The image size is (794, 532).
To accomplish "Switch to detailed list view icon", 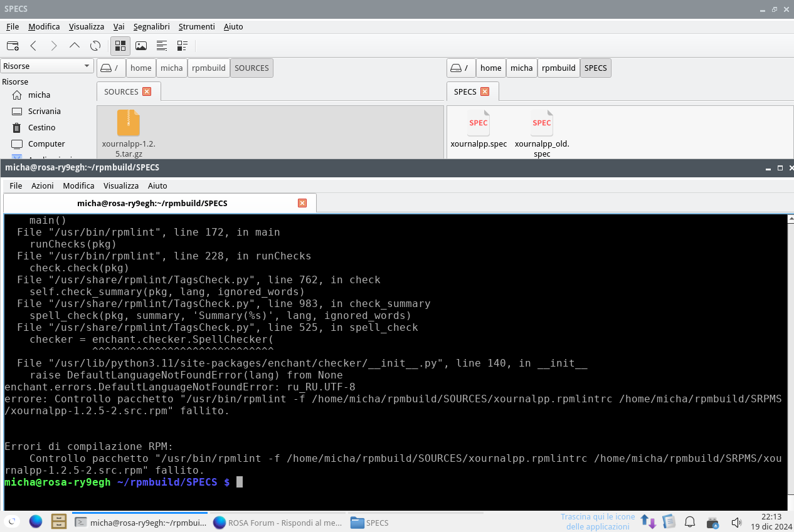I will (x=183, y=46).
